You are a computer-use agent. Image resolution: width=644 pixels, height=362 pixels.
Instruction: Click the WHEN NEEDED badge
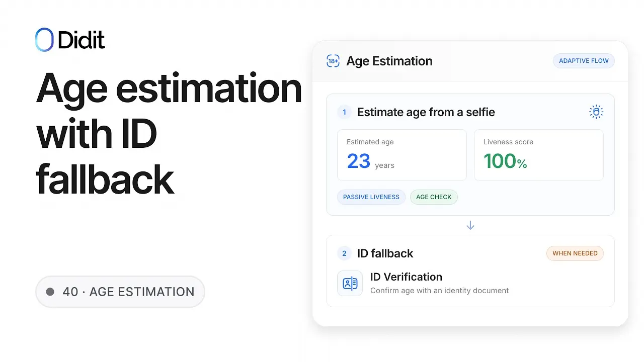click(x=575, y=253)
